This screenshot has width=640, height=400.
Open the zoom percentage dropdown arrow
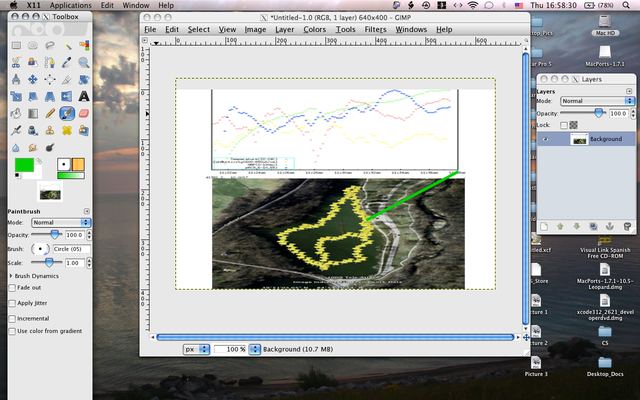click(x=255, y=349)
